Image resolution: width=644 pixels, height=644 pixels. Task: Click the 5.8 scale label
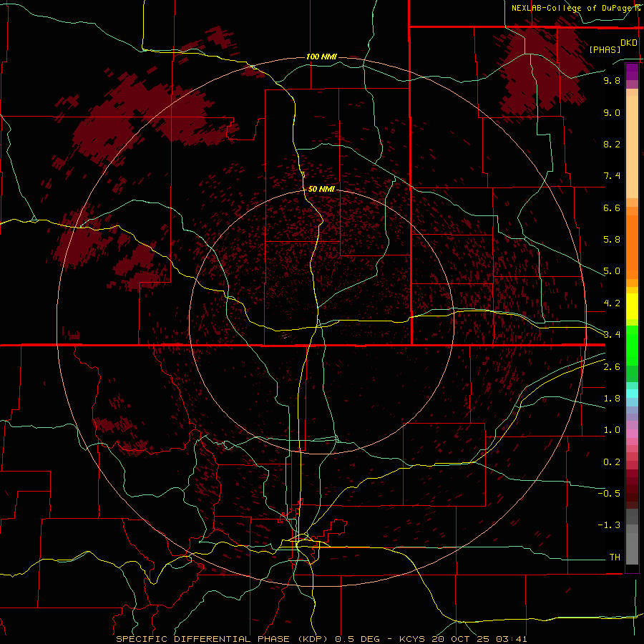pos(612,240)
